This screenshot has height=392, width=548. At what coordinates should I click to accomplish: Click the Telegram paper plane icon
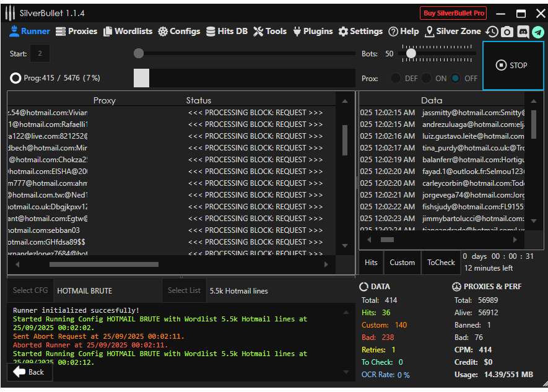[538, 32]
